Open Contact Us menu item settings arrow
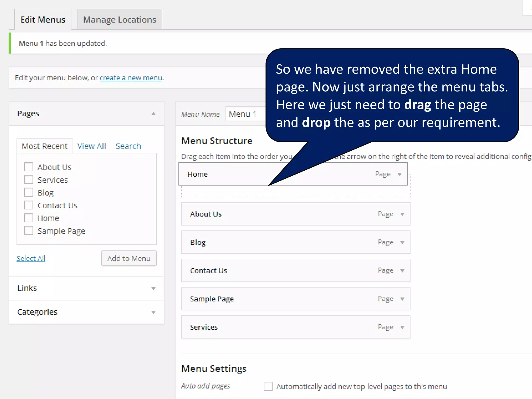532x399 pixels. (x=402, y=271)
